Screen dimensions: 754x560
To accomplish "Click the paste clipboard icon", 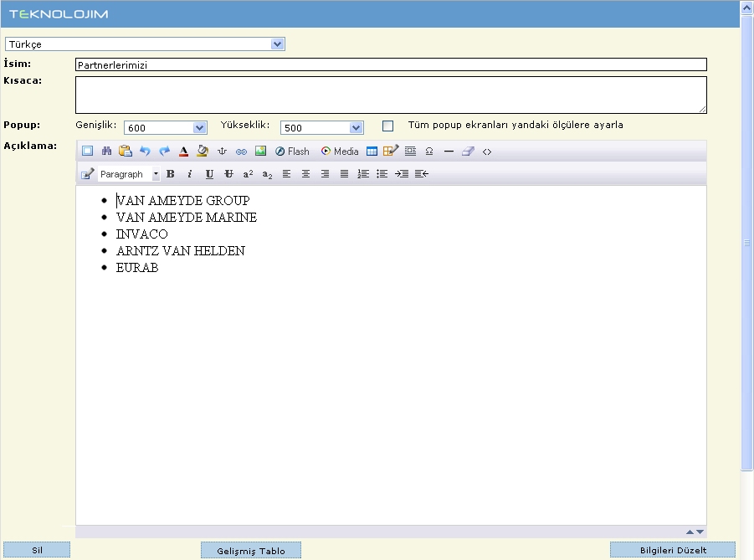I will coord(126,151).
